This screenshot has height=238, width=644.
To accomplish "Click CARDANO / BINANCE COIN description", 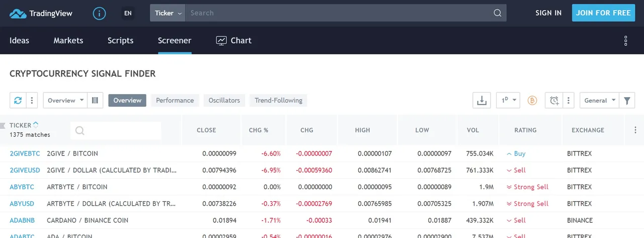I will [x=88, y=220].
